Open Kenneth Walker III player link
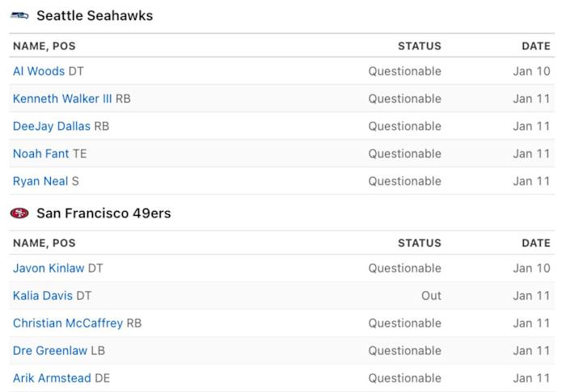Viewport: 566px width, 392px height. coord(62,99)
